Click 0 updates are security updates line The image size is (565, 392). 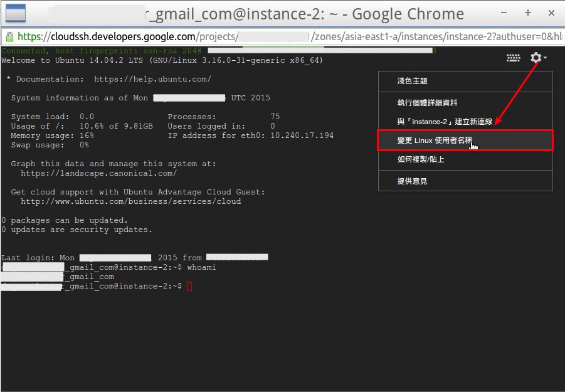click(77, 230)
